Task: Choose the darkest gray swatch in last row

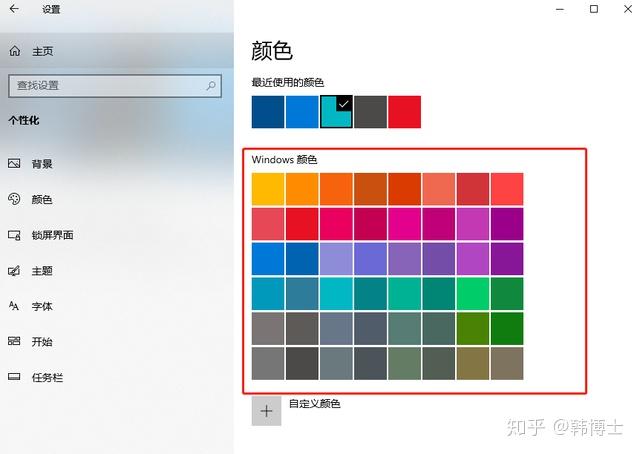Action: coord(302,364)
